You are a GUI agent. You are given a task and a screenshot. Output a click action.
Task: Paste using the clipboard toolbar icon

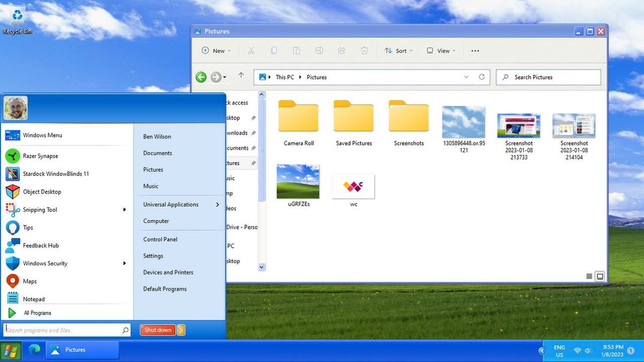coord(296,50)
